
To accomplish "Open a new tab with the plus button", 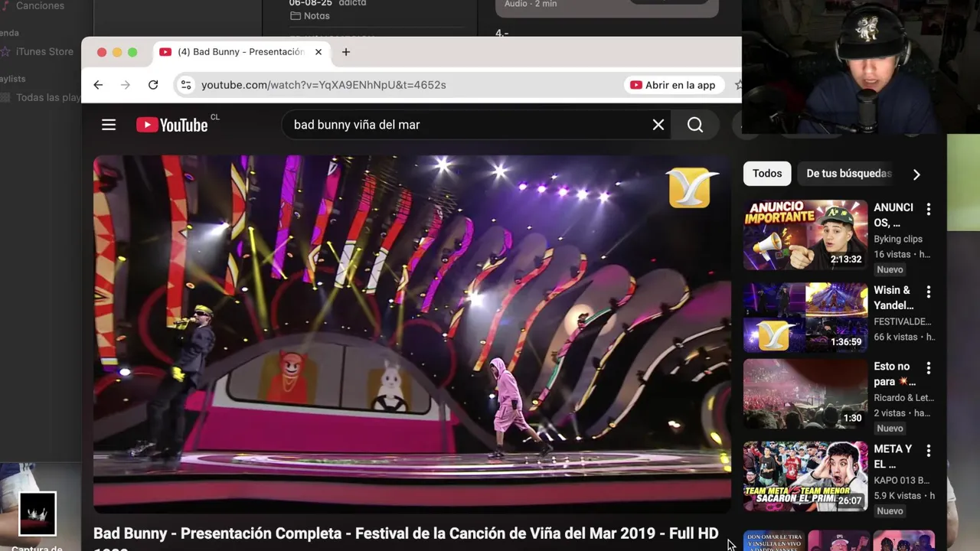I will [346, 52].
